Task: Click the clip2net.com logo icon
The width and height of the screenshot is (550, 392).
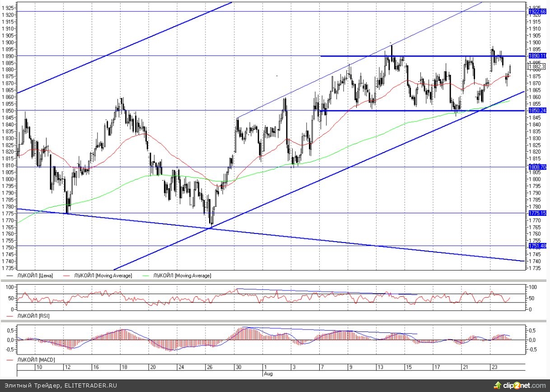Action: point(499,386)
